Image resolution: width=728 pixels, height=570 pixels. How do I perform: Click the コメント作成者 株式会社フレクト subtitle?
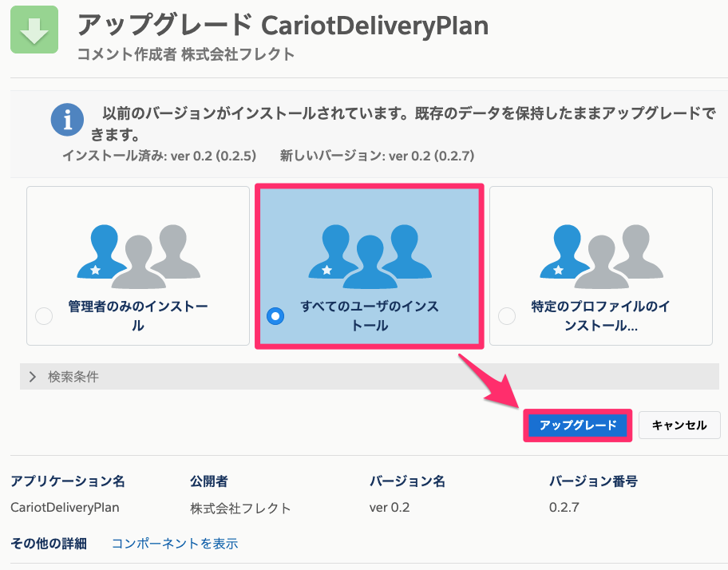[x=186, y=54]
